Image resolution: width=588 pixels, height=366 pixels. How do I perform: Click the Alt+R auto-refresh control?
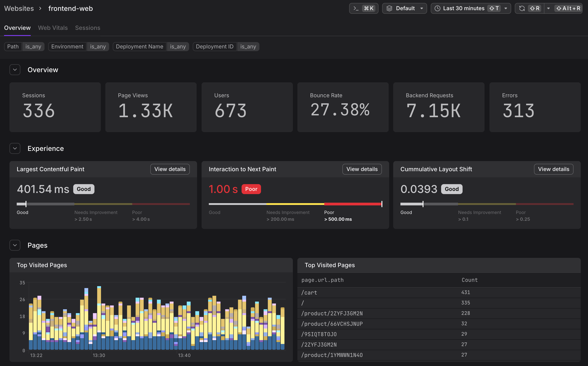pos(568,8)
